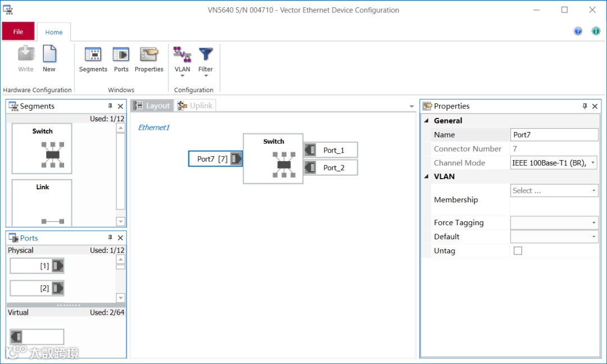Close the Properties panel
The height and width of the screenshot is (364, 607).
point(595,106)
